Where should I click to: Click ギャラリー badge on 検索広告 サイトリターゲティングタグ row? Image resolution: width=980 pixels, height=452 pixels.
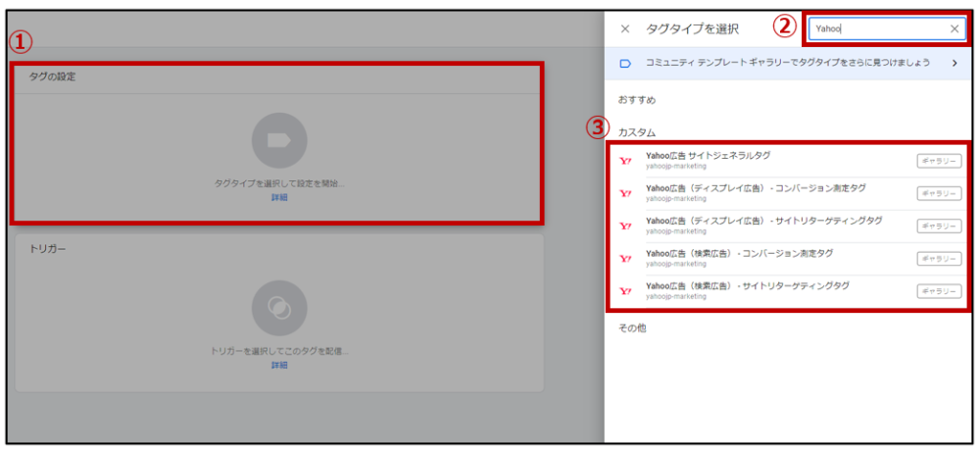pos(940,291)
